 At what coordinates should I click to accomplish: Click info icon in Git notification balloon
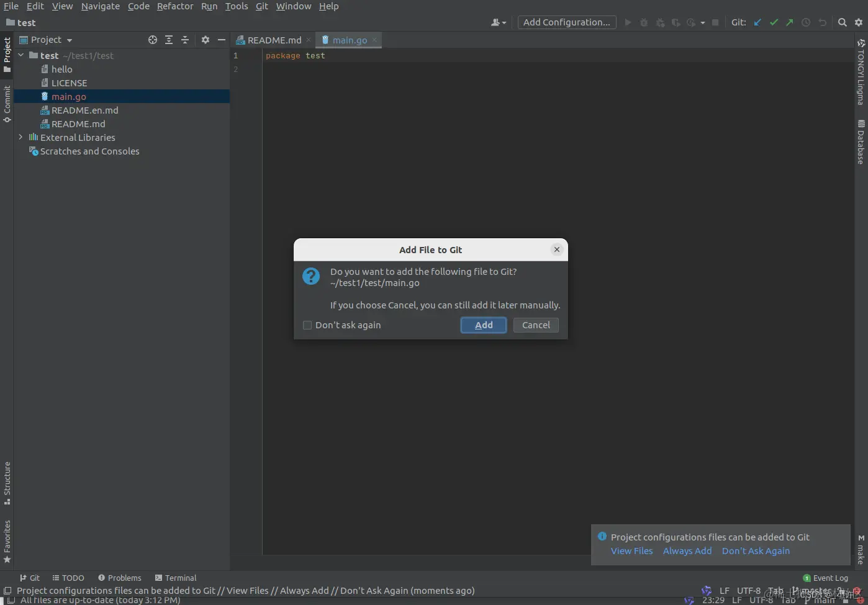(602, 536)
